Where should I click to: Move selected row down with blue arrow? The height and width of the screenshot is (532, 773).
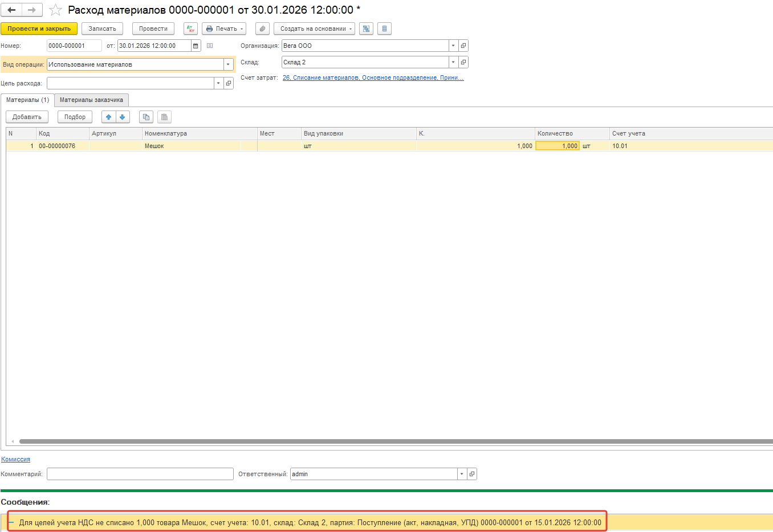pyautogui.click(x=123, y=117)
